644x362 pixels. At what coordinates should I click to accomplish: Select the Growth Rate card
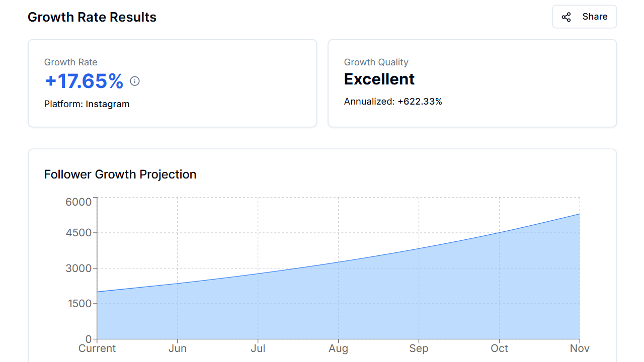pyautogui.click(x=172, y=83)
